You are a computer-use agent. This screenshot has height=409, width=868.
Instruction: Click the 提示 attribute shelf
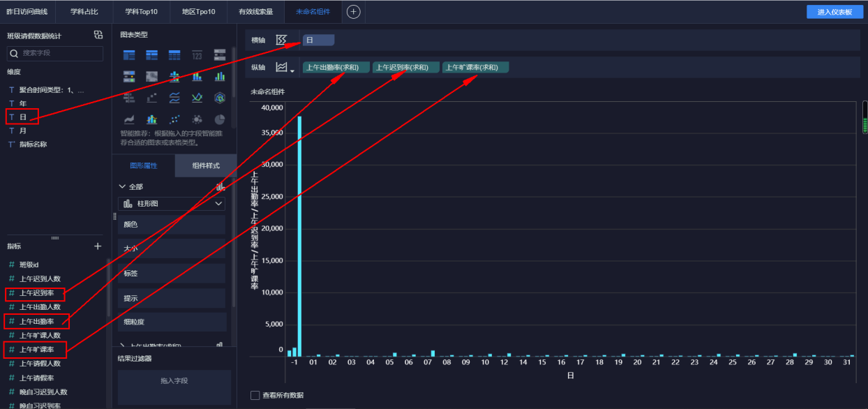(172, 298)
